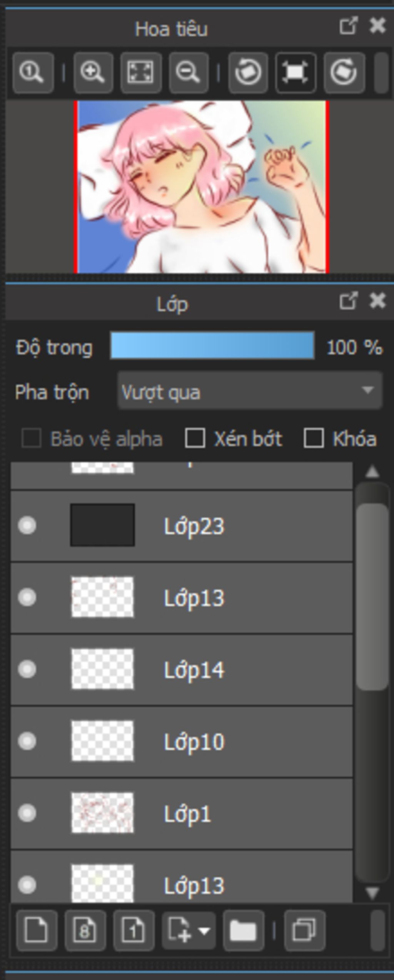Check the Khóa lock checkbox

(314, 438)
